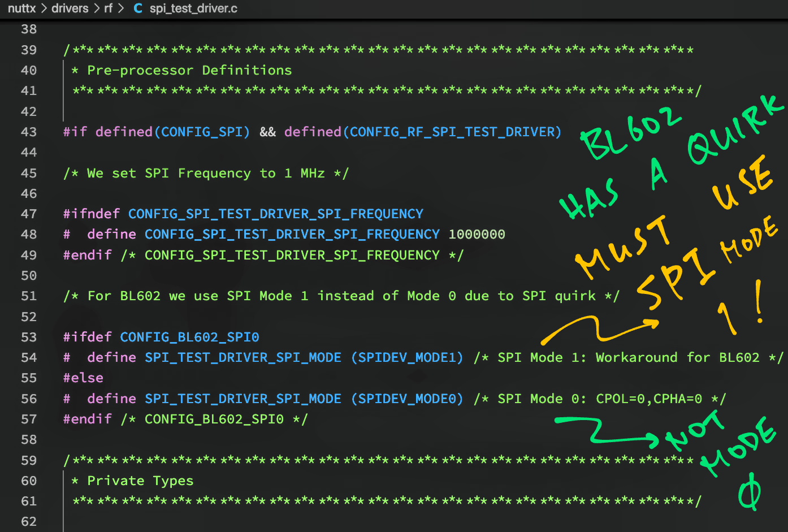This screenshot has height=532, width=788.
Task: Select the rf breadcrumb segment
Action: coord(108,8)
